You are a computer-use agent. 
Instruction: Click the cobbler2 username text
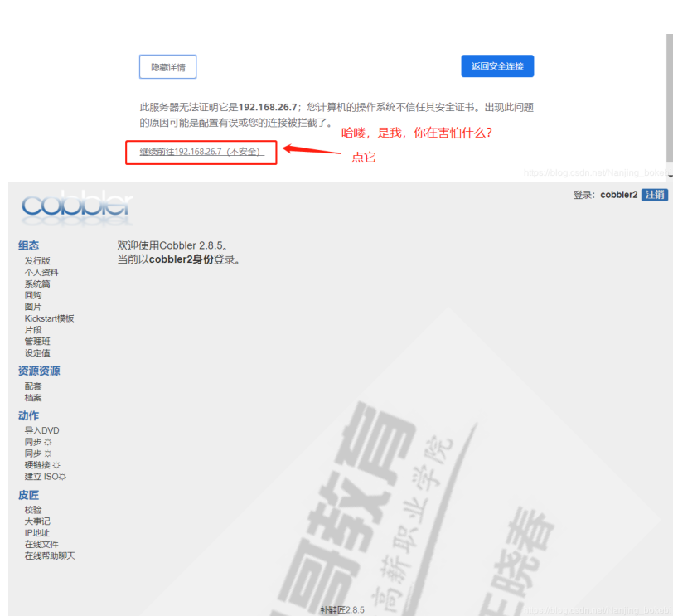(x=619, y=195)
